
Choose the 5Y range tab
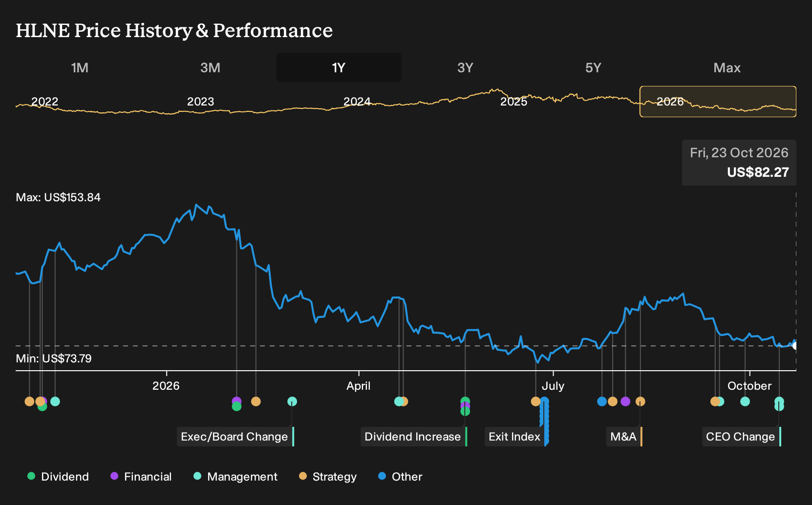pyautogui.click(x=593, y=67)
